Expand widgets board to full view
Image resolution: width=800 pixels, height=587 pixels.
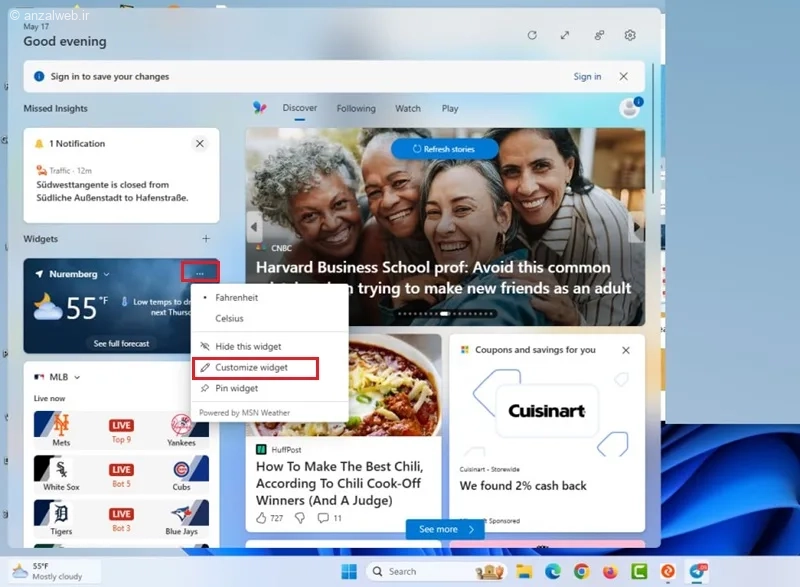pos(565,35)
